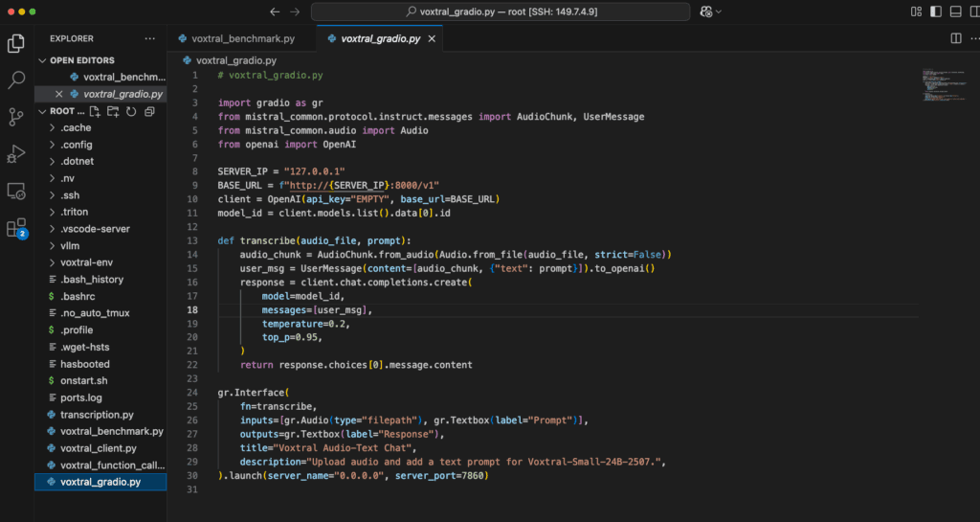Open Explorer panel more actions menu
The image size is (980, 522).
(x=149, y=38)
